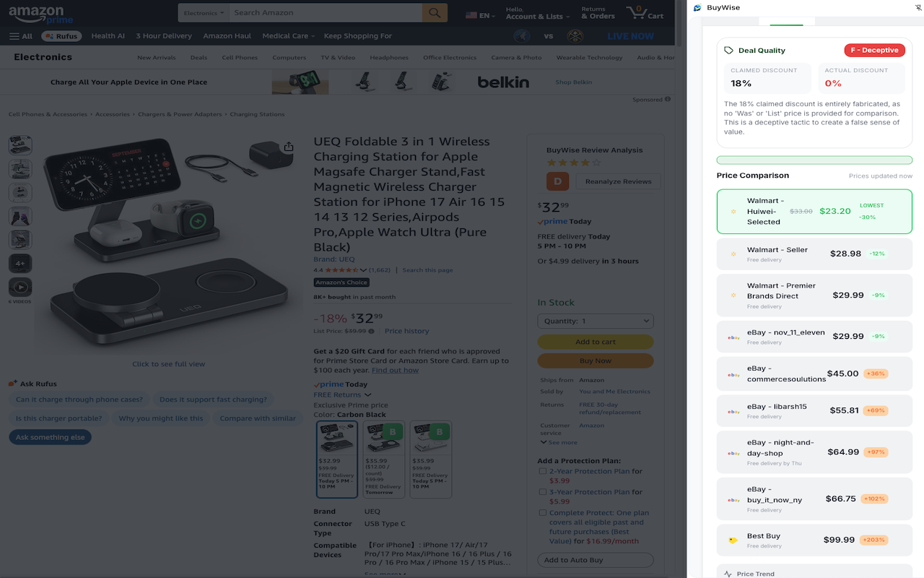The width and height of the screenshot is (924, 578).
Task: Open the Headphones subcategory tab
Action: pos(389,58)
